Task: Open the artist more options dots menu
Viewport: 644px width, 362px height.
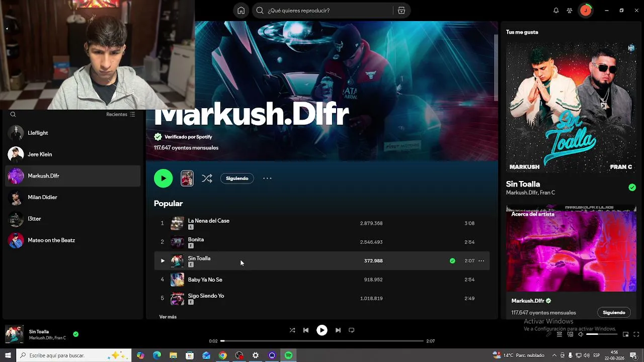Action: pos(267,178)
